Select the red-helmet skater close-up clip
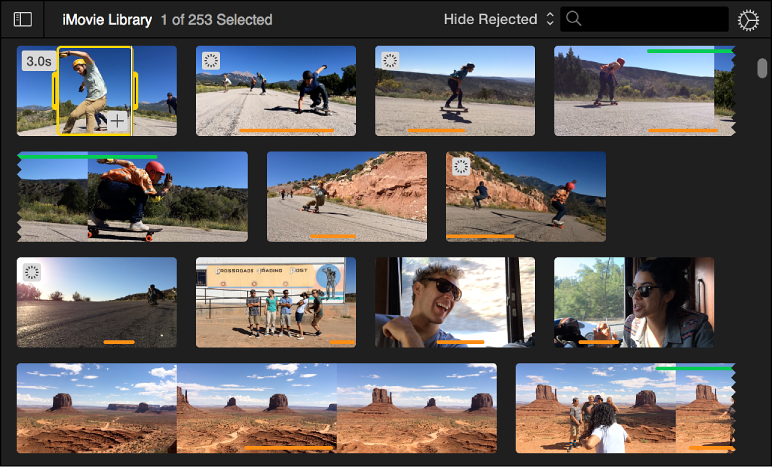The image size is (772, 468). tap(132, 196)
